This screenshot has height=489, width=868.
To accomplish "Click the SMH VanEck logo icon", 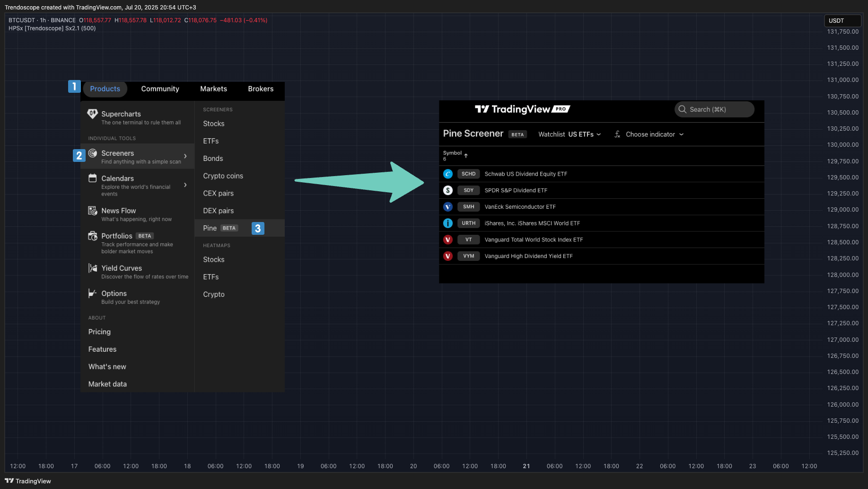I will point(448,207).
